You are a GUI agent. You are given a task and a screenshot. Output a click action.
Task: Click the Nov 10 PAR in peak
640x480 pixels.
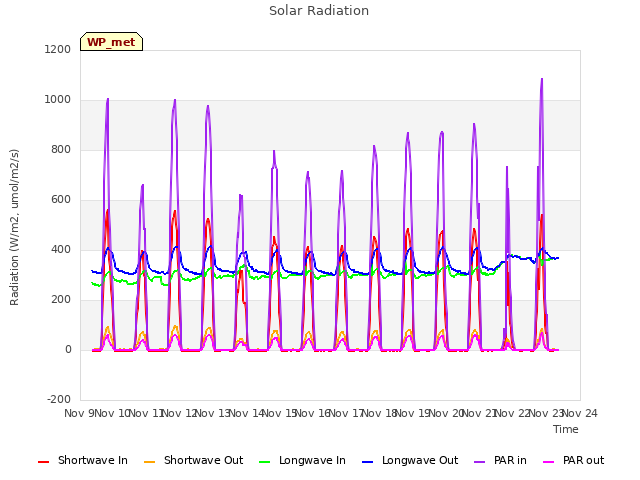coord(108,99)
